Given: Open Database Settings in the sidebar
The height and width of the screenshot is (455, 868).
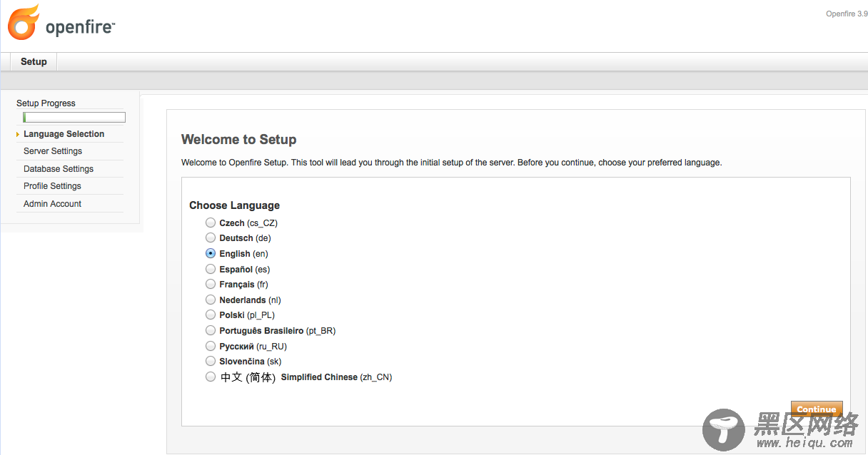Looking at the screenshot, I should [59, 169].
